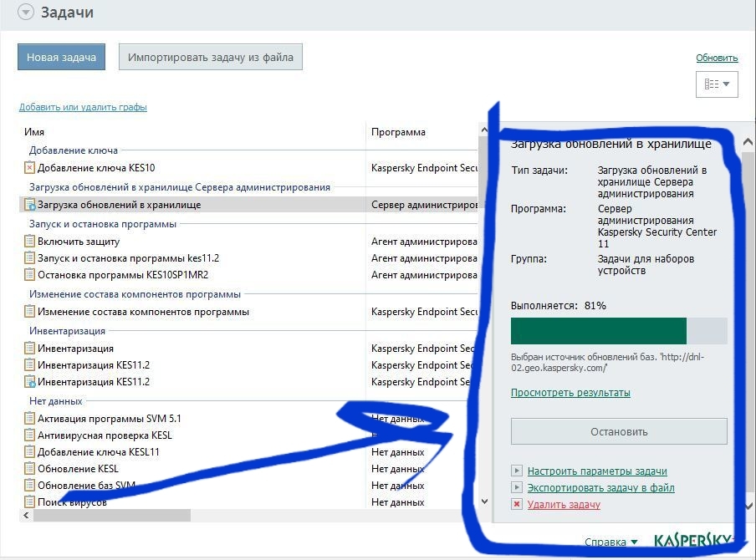This screenshot has width=756, height=560.
Task: Select Изменение состава компонентов программы task row
Action: point(143,312)
